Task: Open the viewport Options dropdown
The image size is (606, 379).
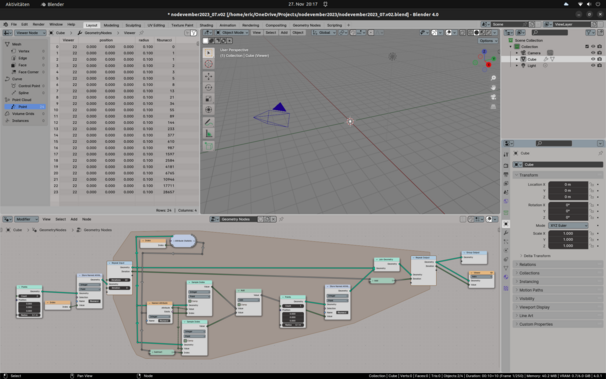Action: [x=488, y=41]
